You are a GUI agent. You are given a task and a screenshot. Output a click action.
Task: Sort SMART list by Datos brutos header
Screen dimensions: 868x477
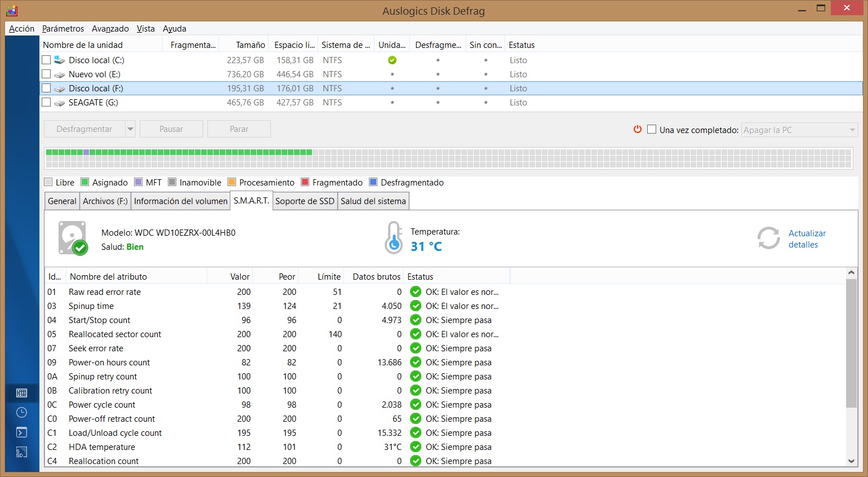(375, 277)
